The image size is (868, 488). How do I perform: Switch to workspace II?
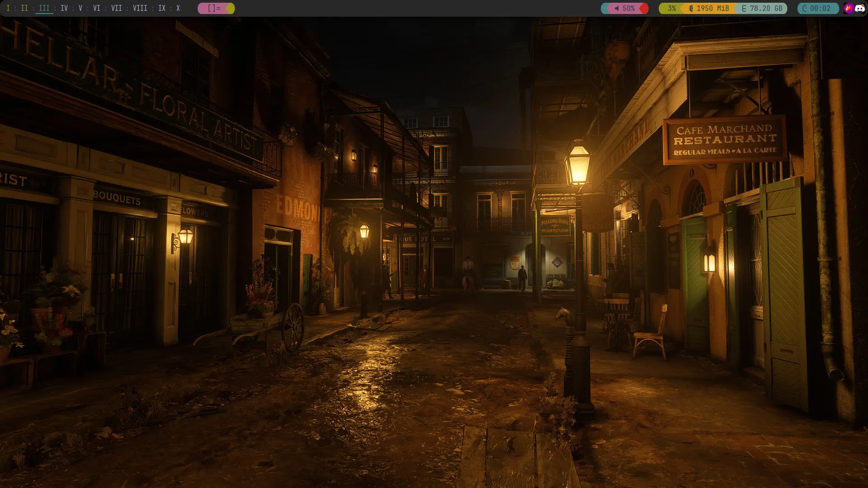coord(24,8)
